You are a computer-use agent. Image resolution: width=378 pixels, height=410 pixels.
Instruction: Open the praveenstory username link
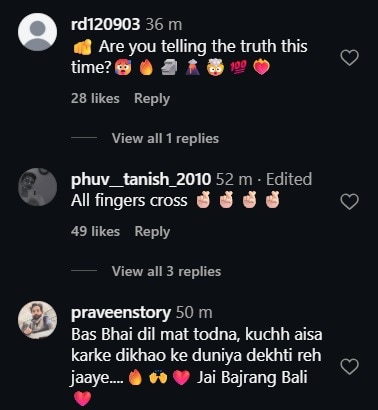(x=121, y=313)
